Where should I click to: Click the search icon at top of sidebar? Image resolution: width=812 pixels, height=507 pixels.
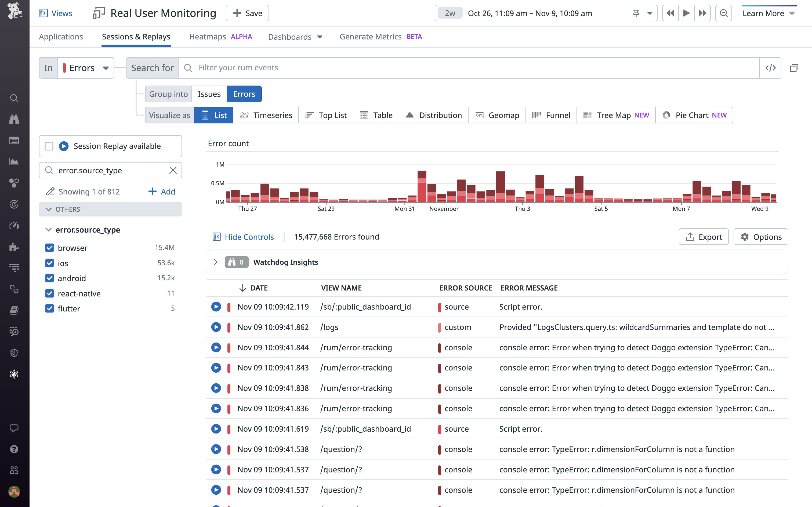pyautogui.click(x=14, y=98)
